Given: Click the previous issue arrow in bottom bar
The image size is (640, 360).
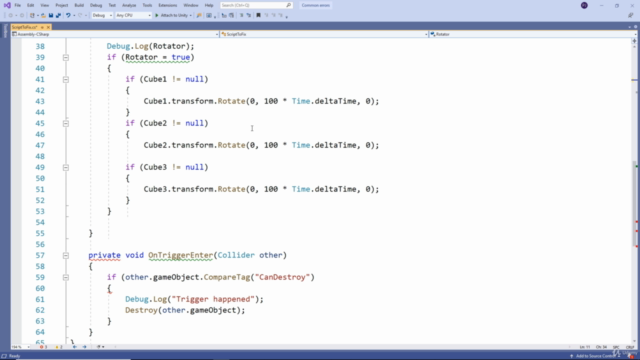Looking at the screenshot, I should (74, 347).
